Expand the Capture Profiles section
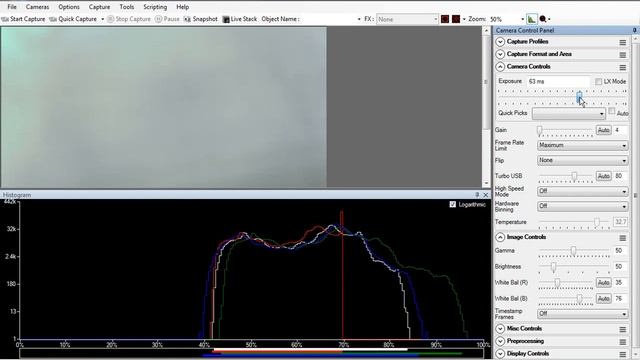The width and height of the screenshot is (640, 360). pyautogui.click(x=500, y=42)
